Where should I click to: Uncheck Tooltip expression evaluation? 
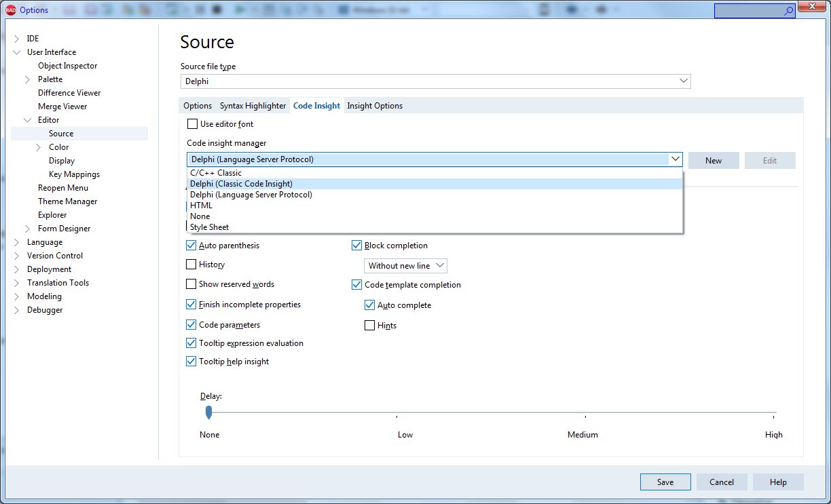pos(191,343)
